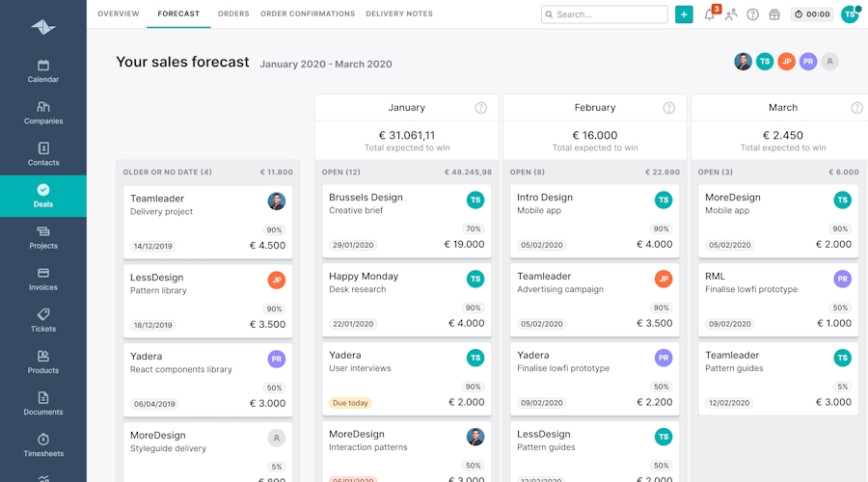Open the gift icon in top bar
Viewport: 868px width, 482px height.
click(x=773, y=14)
